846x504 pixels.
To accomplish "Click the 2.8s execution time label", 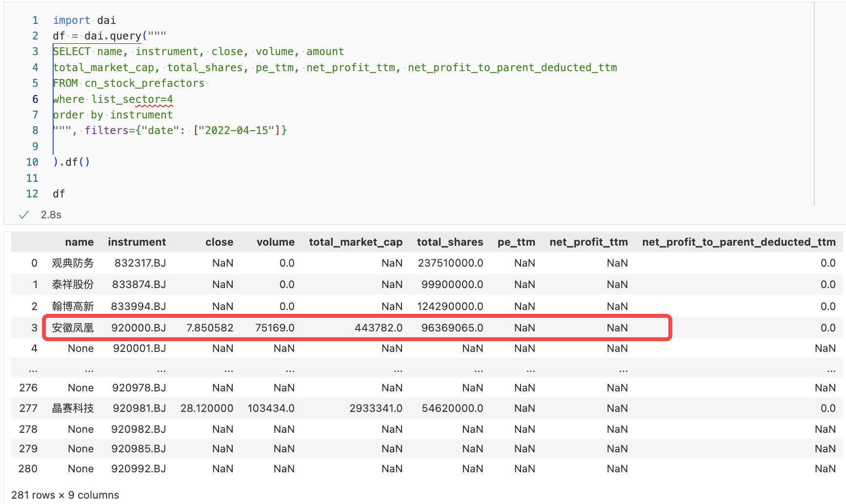I will (51, 215).
